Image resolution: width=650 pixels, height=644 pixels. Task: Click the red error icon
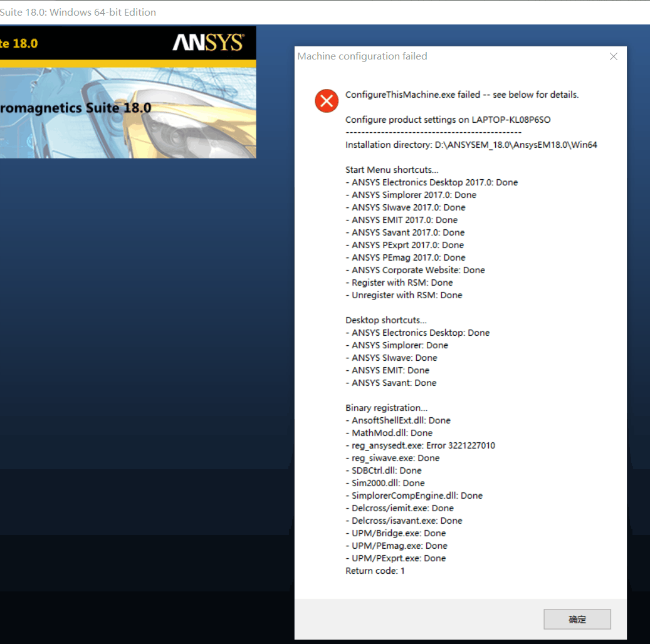[x=327, y=101]
